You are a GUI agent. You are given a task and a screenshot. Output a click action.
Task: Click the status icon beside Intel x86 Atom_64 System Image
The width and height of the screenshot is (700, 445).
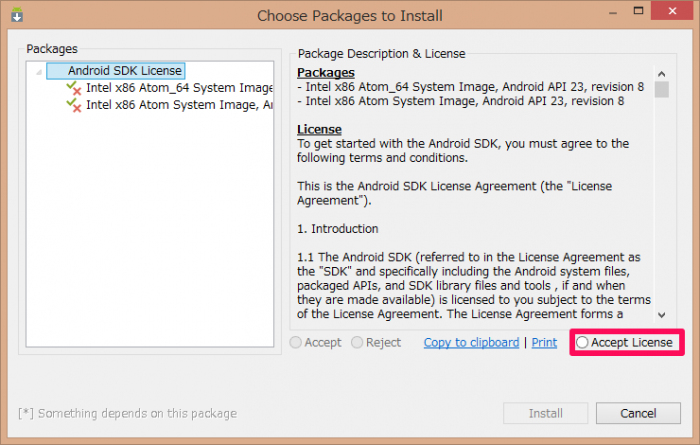[74, 88]
